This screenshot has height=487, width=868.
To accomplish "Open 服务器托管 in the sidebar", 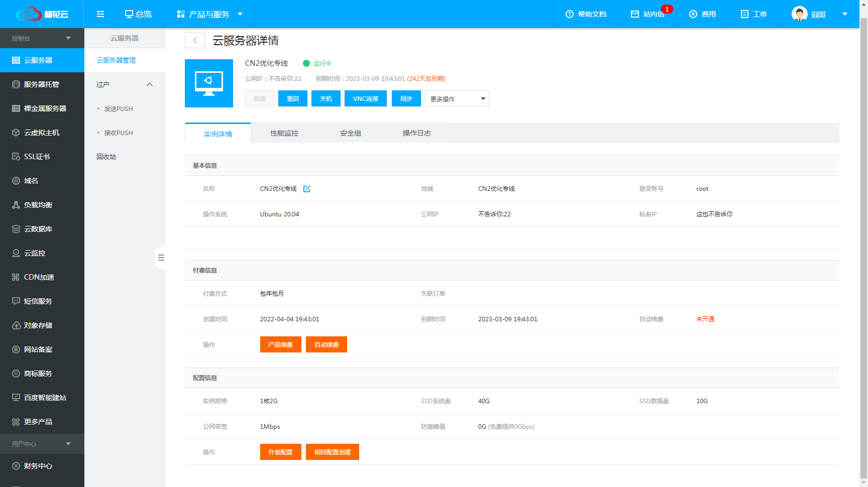I will [42, 84].
